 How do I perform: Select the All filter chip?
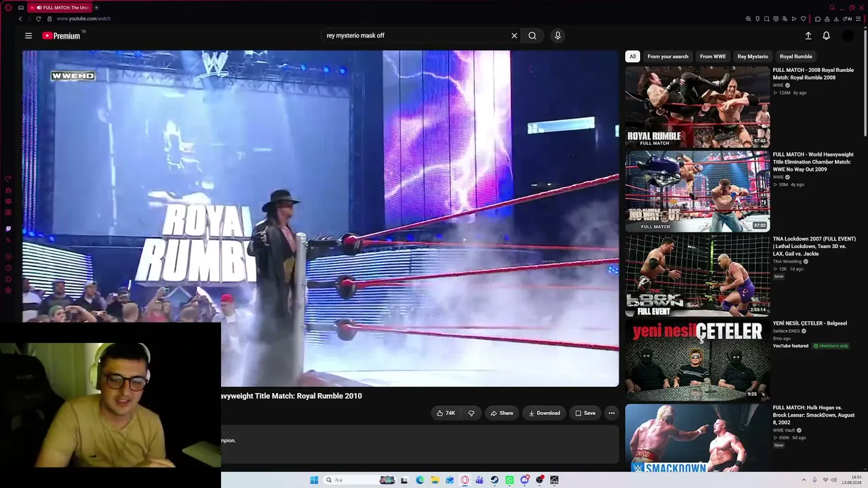coord(632,57)
